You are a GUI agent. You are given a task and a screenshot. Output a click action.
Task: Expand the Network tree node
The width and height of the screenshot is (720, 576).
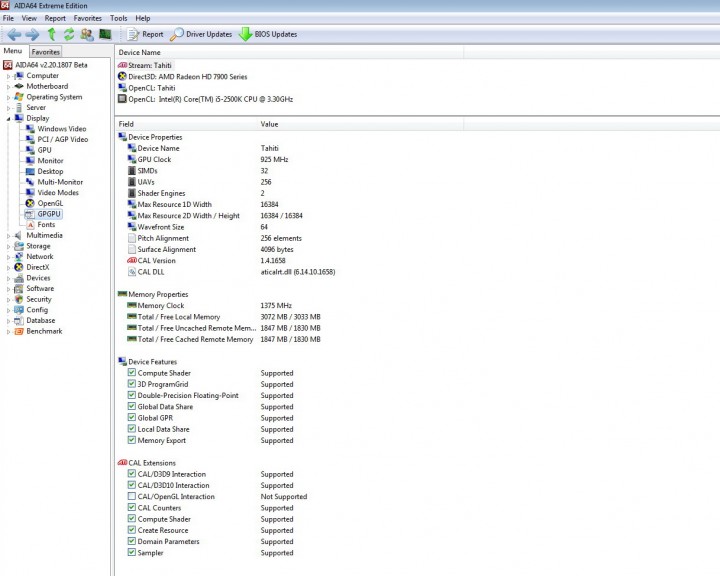(x=8, y=257)
